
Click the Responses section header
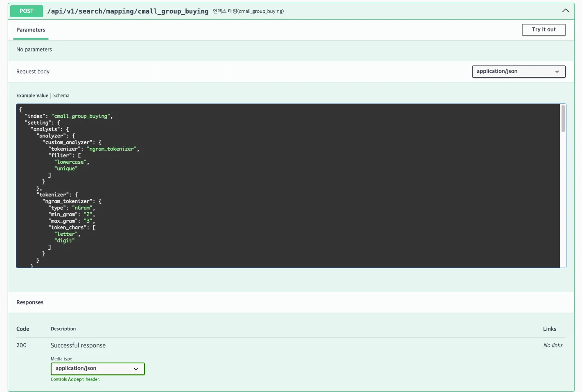click(30, 302)
